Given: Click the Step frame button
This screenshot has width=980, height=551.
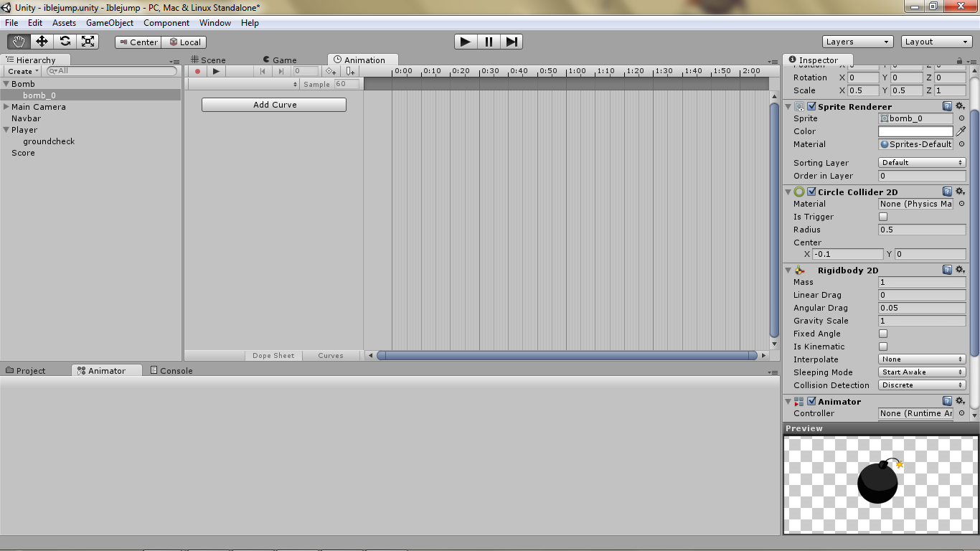Looking at the screenshot, I should pyautogui.click(x=512, y=42).
